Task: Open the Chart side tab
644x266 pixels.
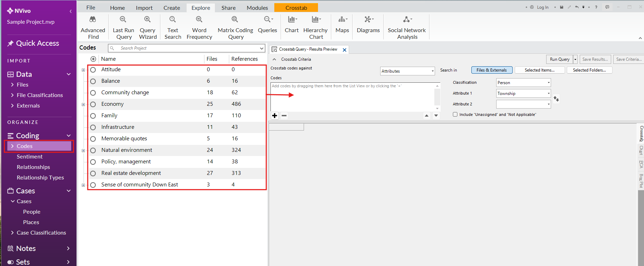Action: click(641, 150)
